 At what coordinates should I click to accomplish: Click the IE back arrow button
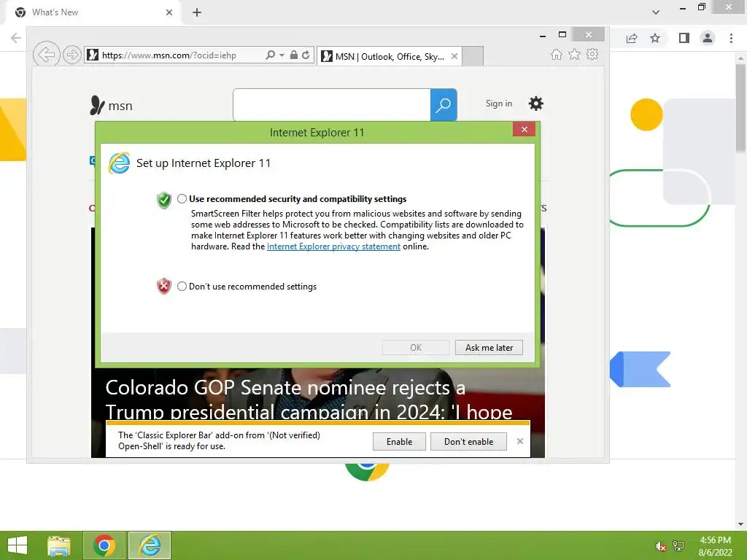click(x=46, y=55)
